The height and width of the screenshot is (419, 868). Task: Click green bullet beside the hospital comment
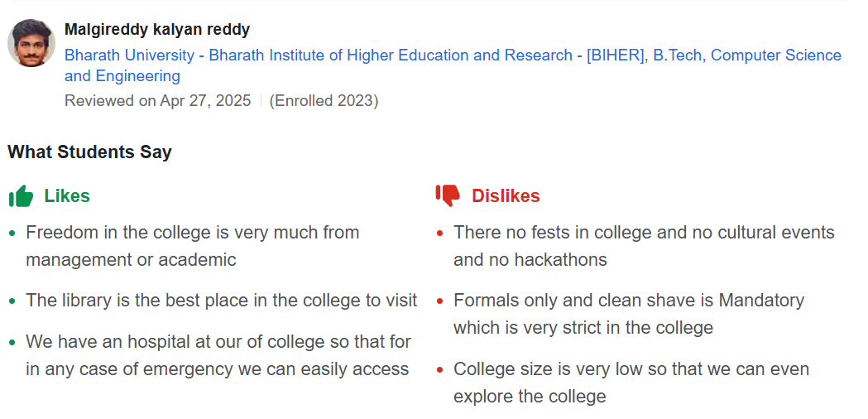click(x=12, y=342)
